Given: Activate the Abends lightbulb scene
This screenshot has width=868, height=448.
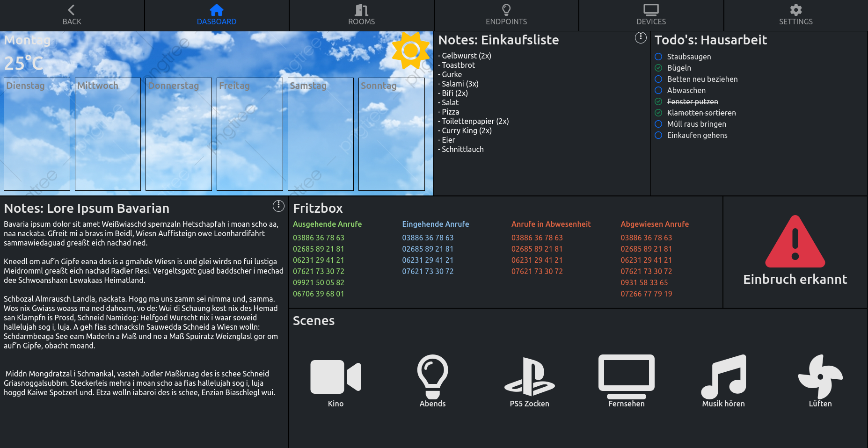Looking at the screenshot, I should (x=432, y=376).
